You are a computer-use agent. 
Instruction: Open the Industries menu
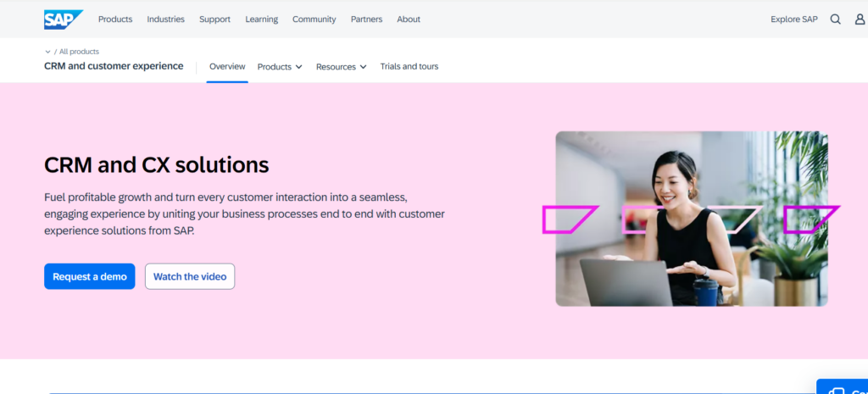point(165,19)
